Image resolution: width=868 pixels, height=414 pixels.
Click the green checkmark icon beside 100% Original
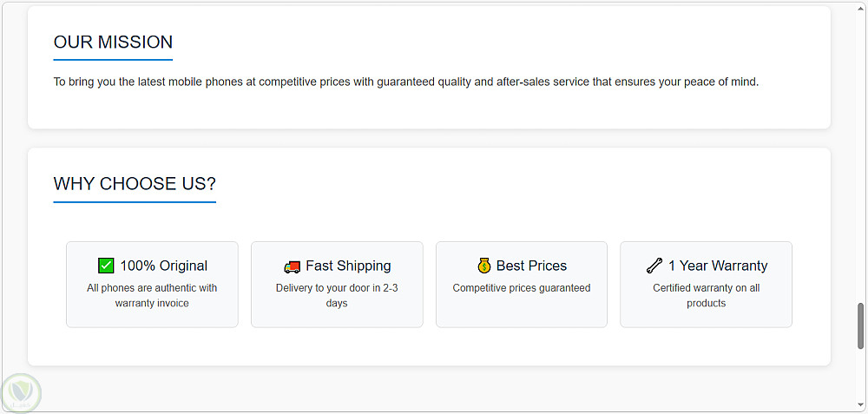coord(106,266)
